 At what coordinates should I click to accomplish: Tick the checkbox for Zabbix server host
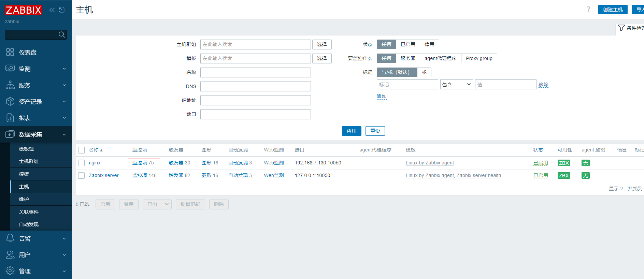point(81,176)
